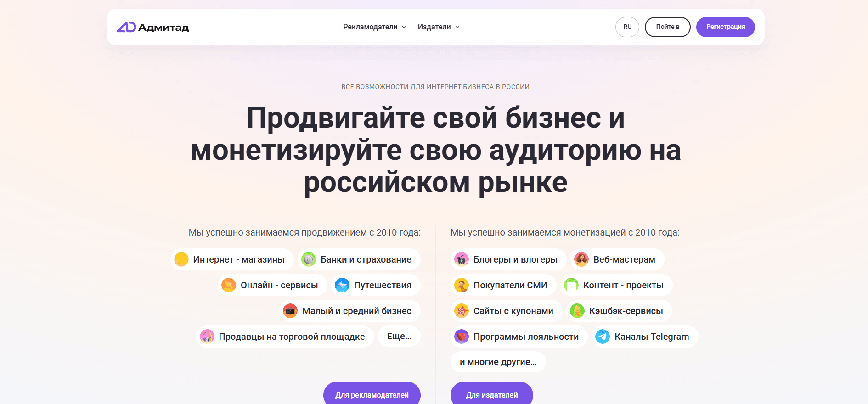Open the Рекламодатели menu item
This screenshot has width=868, height=404.
tap(370, 27)
